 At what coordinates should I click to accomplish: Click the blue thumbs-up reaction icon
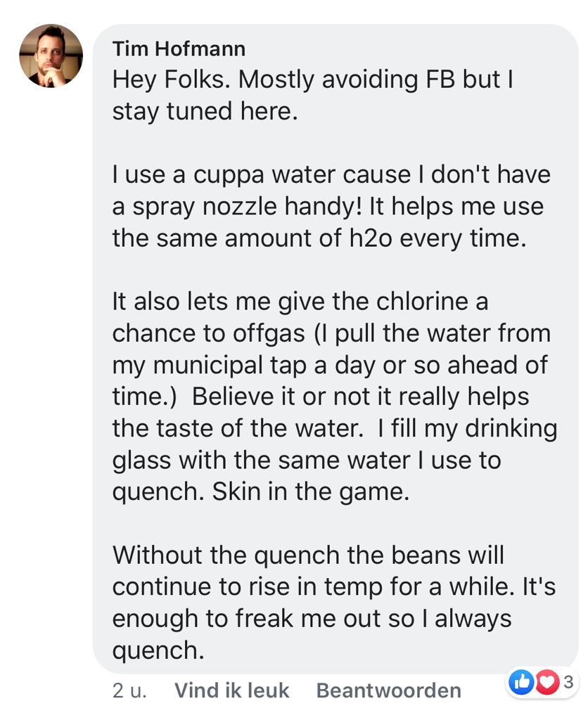pyautogui.click(x=521, y=681)
